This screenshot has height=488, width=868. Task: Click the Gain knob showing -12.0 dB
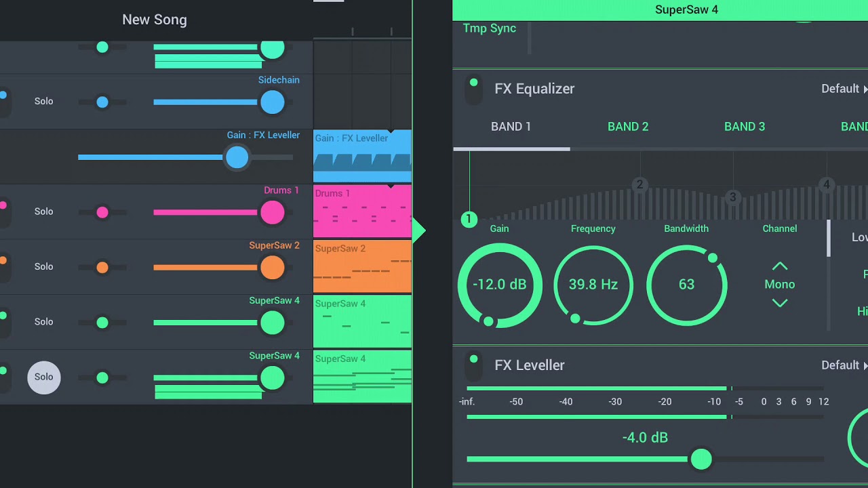click(499, 285)
